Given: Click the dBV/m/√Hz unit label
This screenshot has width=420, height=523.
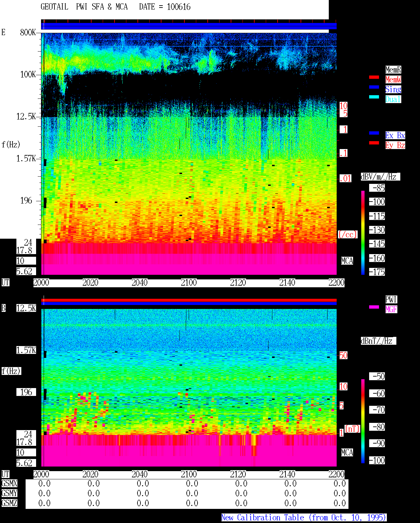Looking at the screenshot, I should coord(380,177).
